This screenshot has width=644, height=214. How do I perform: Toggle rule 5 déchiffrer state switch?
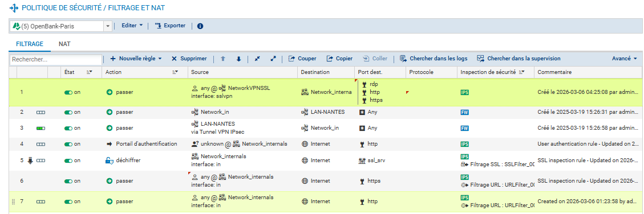pyautogui.click(x=68, y=160)
